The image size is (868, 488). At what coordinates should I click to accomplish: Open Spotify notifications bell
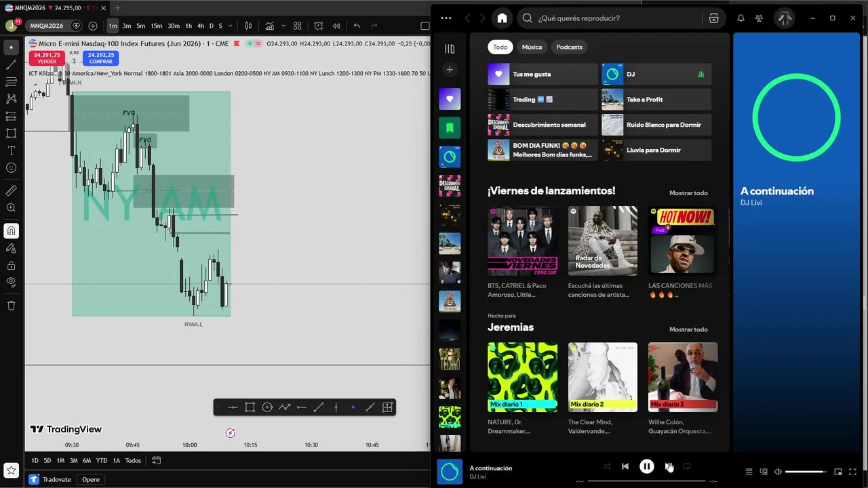pos(741,18)
